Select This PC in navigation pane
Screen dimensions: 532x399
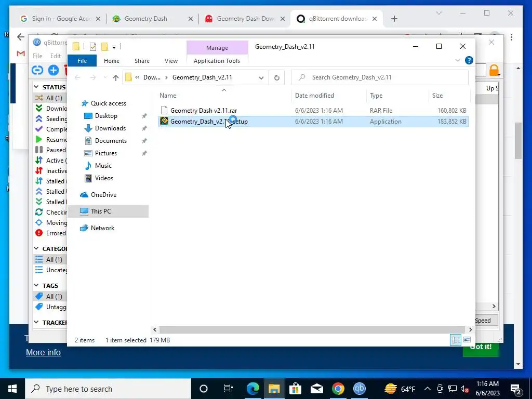click(108, 211)
